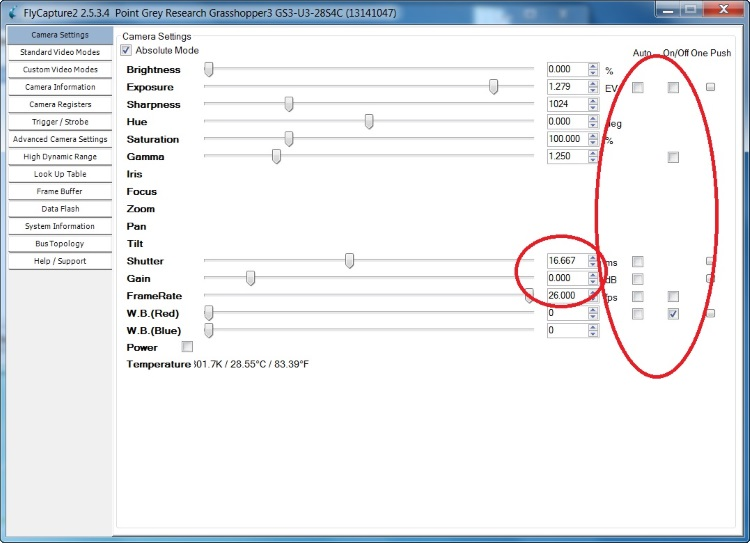Increase W.B.(Red) with the up spinner arrow
Screen dimensions: 750x543
coord(593,310)
